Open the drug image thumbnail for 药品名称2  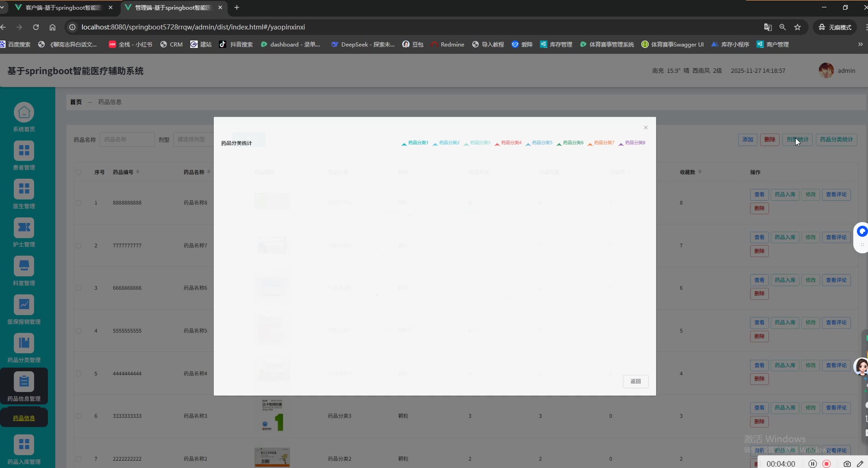(272, 457)
